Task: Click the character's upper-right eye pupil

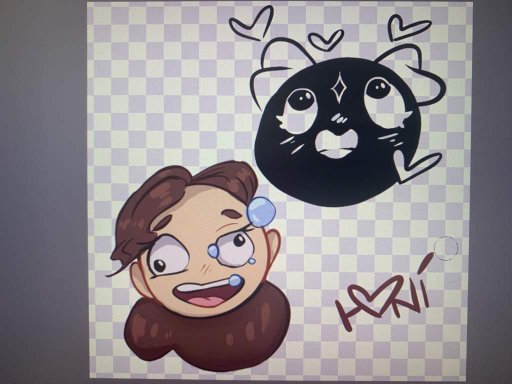Action: (239, 240)
